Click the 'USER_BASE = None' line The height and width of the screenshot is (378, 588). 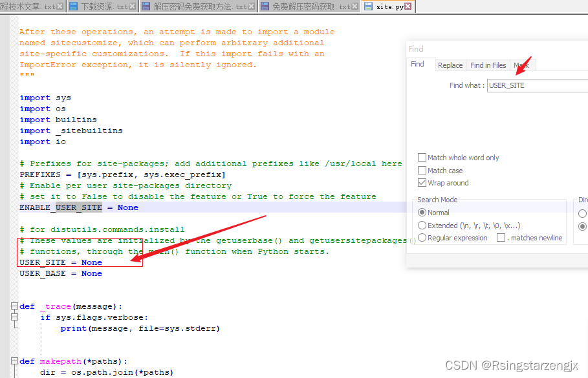61,273
